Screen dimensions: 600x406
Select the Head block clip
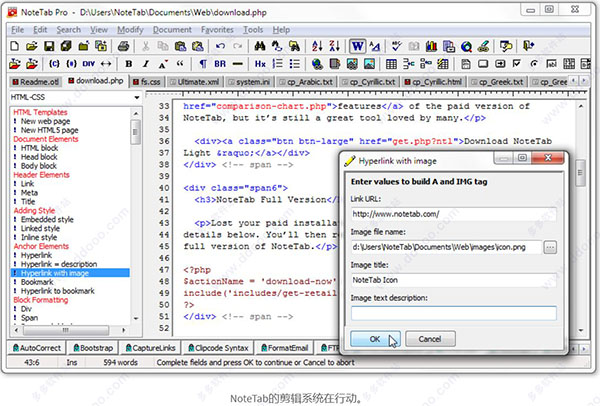[x=39, y=157]
